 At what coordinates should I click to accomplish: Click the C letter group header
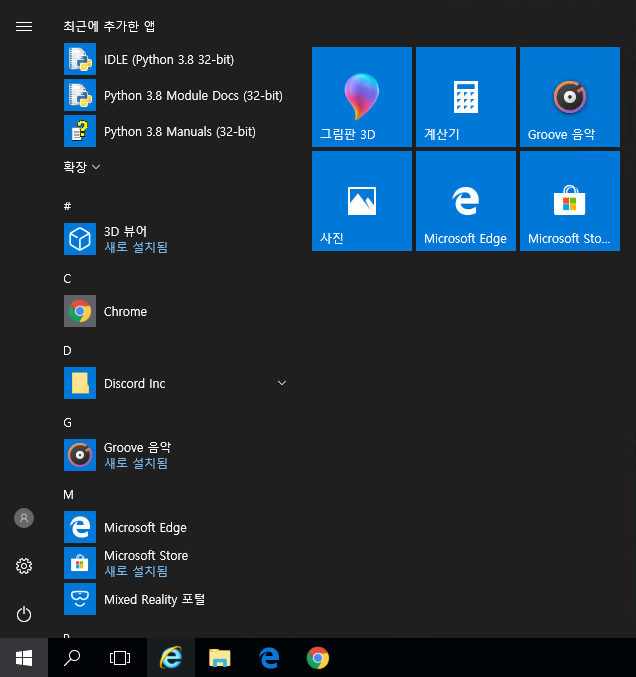(x=67, y=278)
